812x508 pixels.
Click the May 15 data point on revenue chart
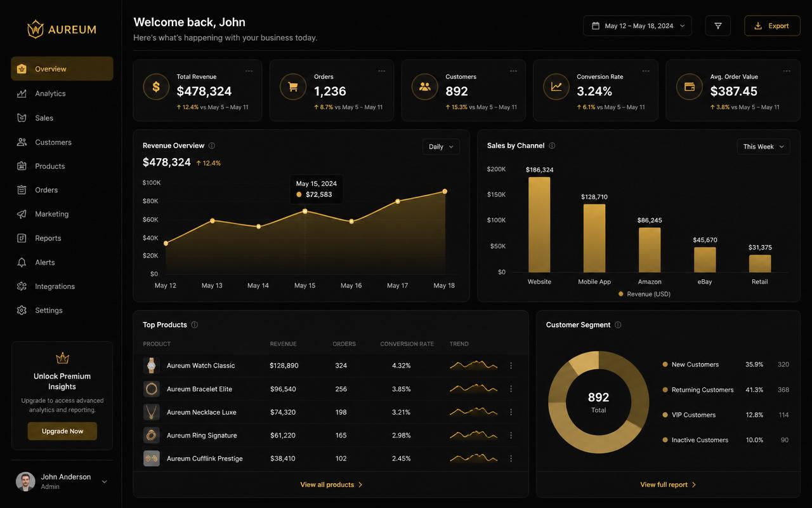tap(304, 211)
